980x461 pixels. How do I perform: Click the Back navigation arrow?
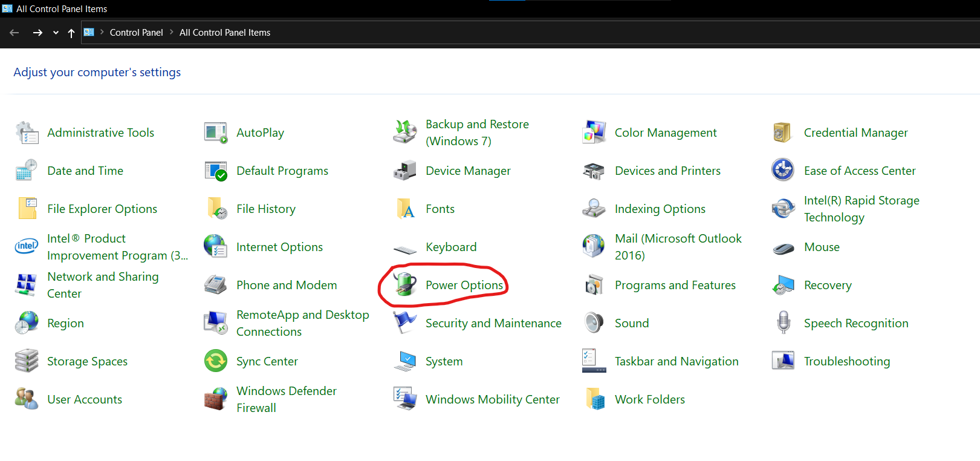point(15,33)
